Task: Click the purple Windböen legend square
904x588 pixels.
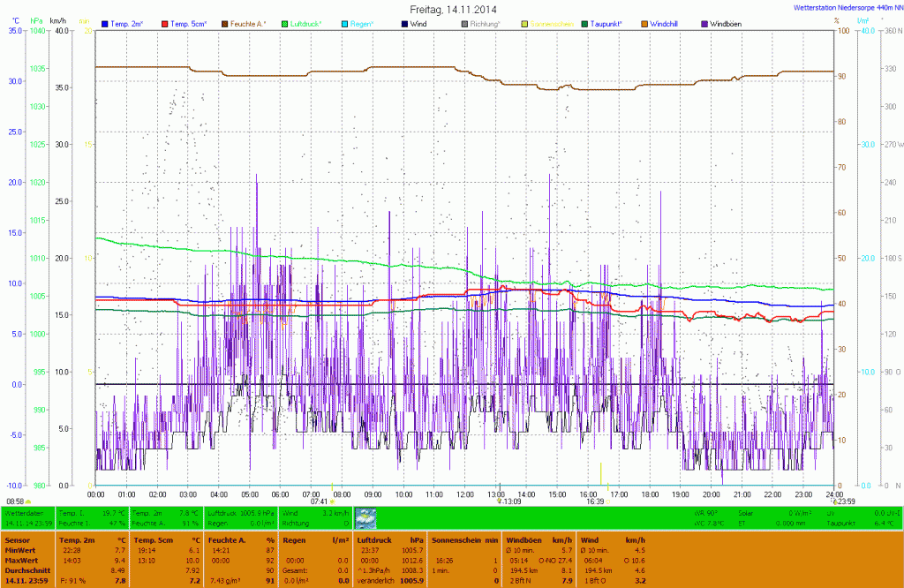Action: coord(704,22)
